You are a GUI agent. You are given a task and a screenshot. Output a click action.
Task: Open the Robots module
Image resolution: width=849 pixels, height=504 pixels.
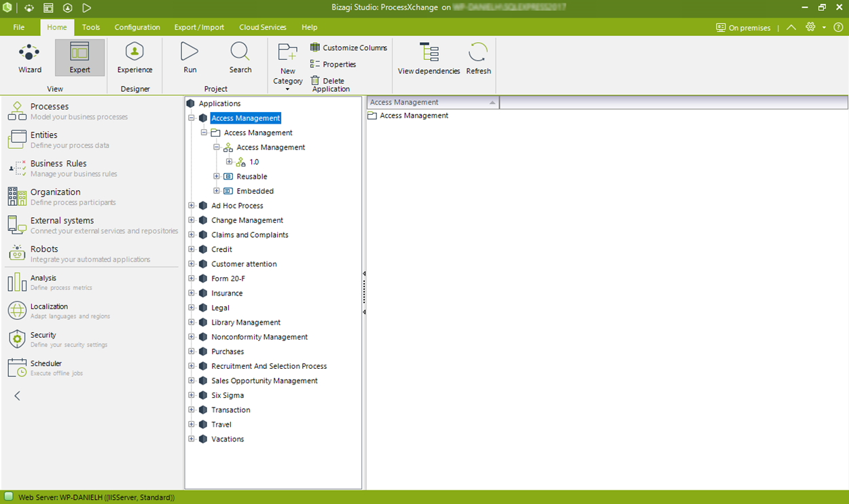click(x=92, y=253)
